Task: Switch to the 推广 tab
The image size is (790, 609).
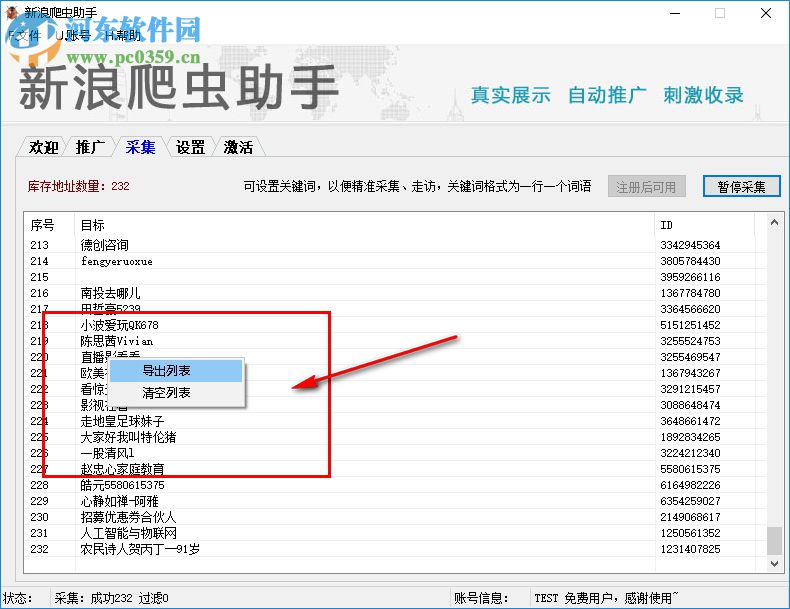Action: (91, 147)
